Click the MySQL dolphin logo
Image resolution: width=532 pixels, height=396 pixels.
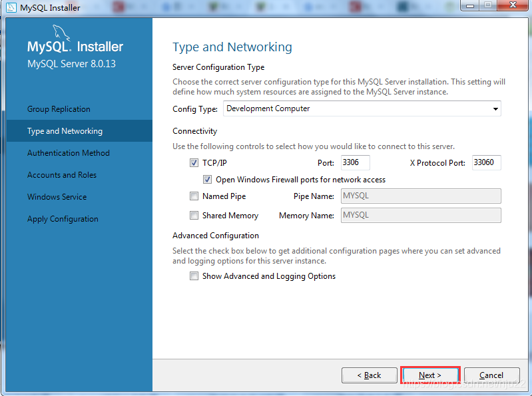tap(61, 33)
